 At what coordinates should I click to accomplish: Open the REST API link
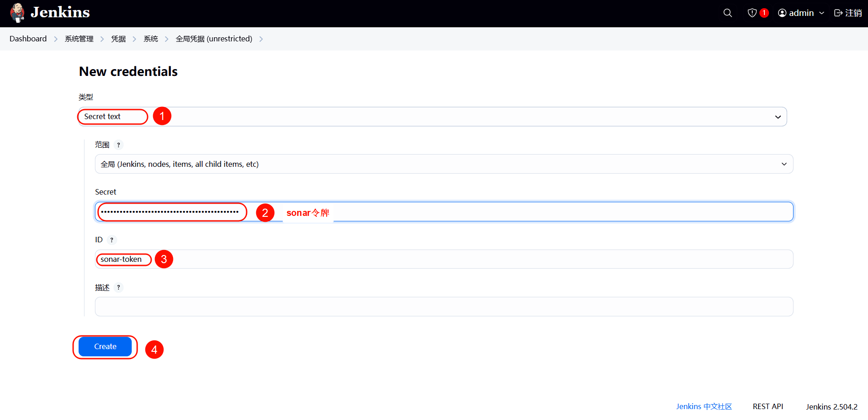point(768,407)
